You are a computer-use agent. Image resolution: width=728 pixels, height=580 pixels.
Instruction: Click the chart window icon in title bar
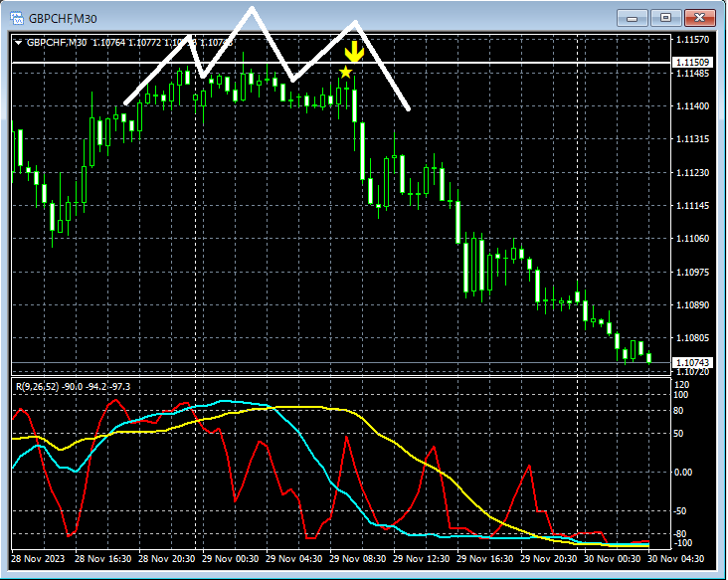pyautogui.click(x=16, y=18)
